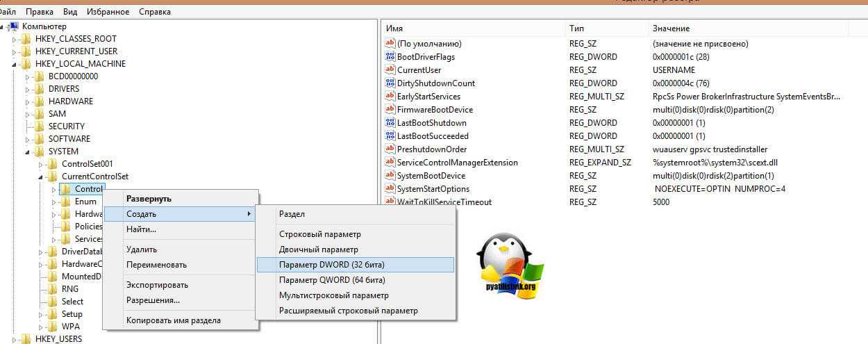Select the ServiceControlManagerExtension value row
Image resolution: width=868 pixels, height=344 pixels.
[x=457, y=163]
